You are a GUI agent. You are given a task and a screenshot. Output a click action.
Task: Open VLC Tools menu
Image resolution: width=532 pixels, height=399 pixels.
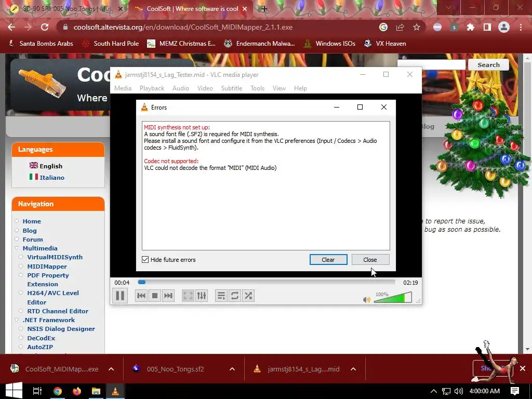257,88
